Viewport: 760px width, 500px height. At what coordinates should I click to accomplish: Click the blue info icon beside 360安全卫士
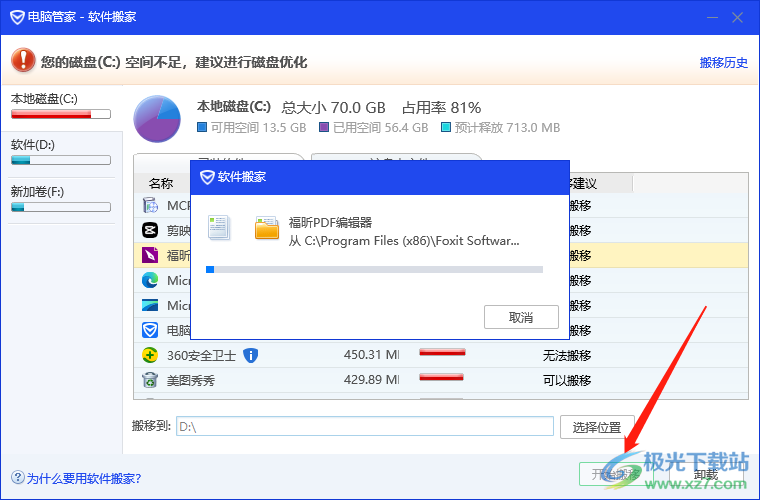250,355
